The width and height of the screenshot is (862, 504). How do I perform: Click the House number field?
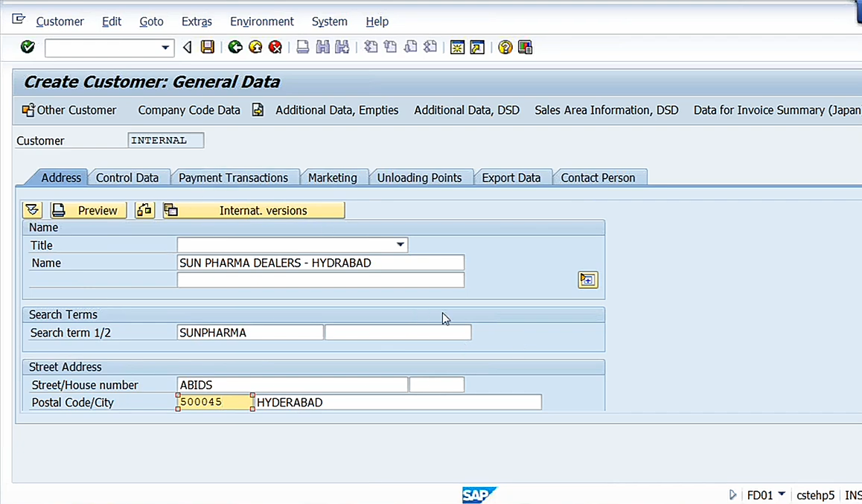pos(437,385)
